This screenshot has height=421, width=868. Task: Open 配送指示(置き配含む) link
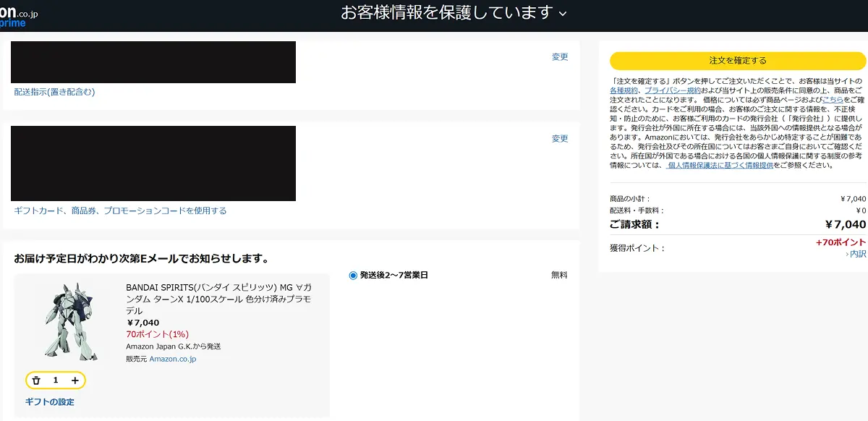(54, 93)
